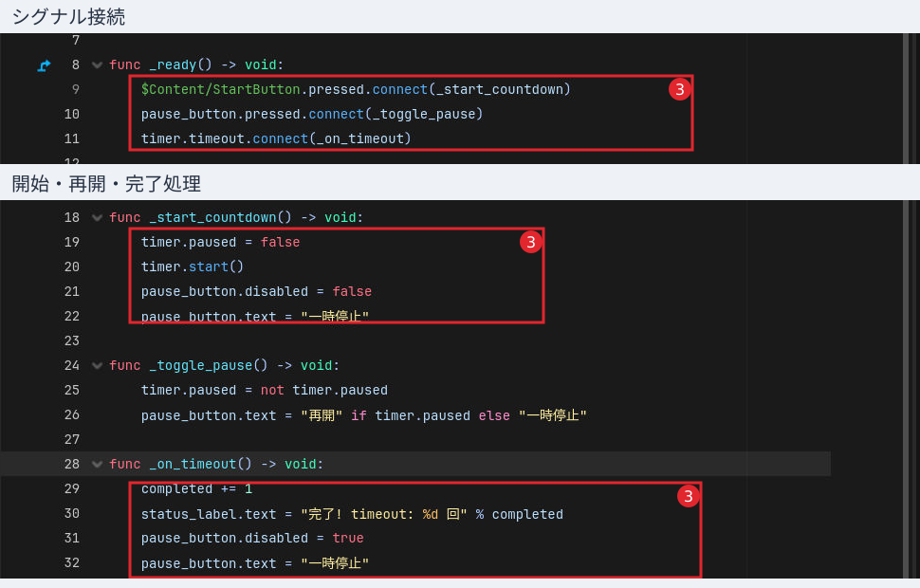Click line number 19 in the gutter
Viewport: 920px width, 588px height.
click(x=71, y=242)
